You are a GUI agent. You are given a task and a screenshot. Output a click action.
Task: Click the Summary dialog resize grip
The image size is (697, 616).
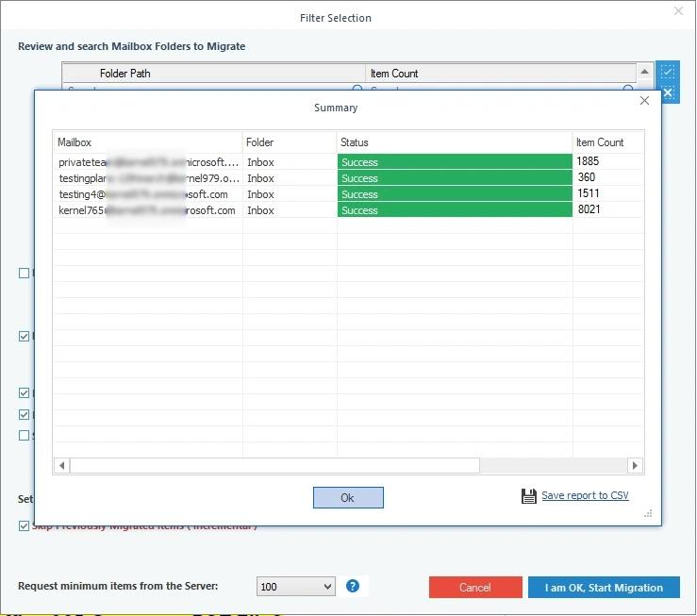click(648, 513)
